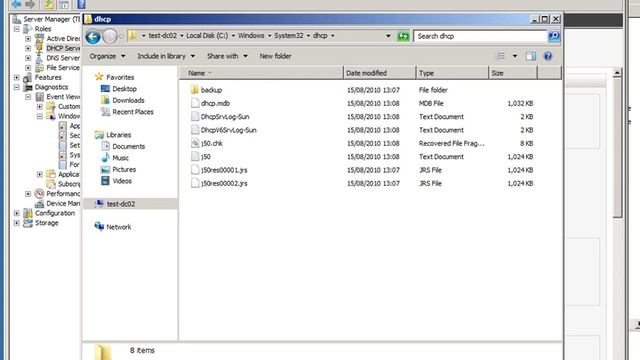Click Windows breadcrumb in address bar
This screenshot has width=640, height=360.
pyautogui.click(x=251, y=36)
